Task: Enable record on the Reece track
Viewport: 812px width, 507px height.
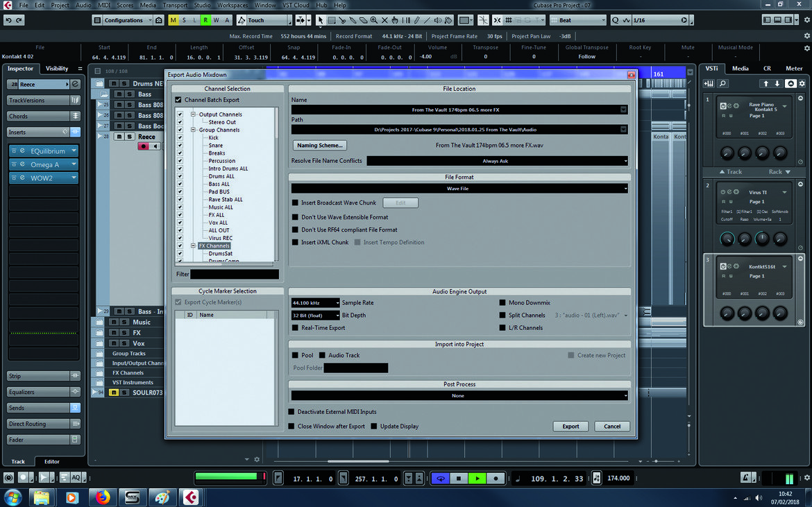Action: (143, 146)
